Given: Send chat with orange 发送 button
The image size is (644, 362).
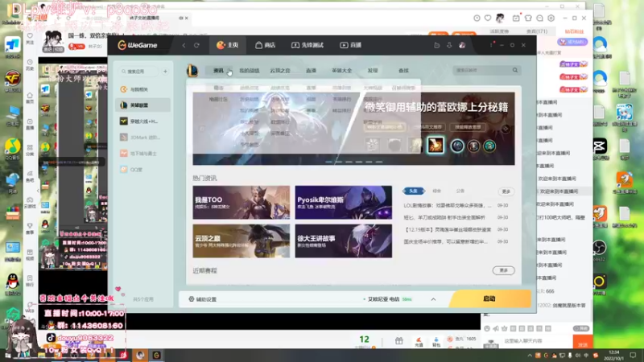Looking at the screenshot, I should [582, 342].
